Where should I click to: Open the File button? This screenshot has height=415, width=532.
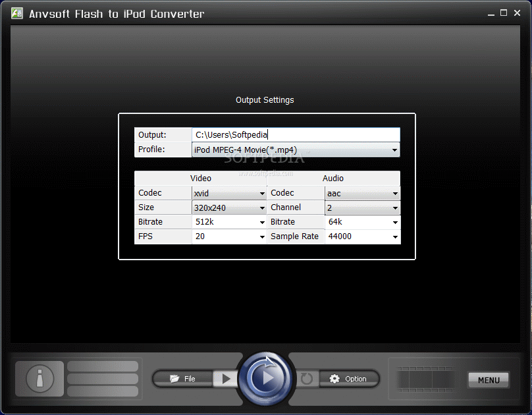183,378
